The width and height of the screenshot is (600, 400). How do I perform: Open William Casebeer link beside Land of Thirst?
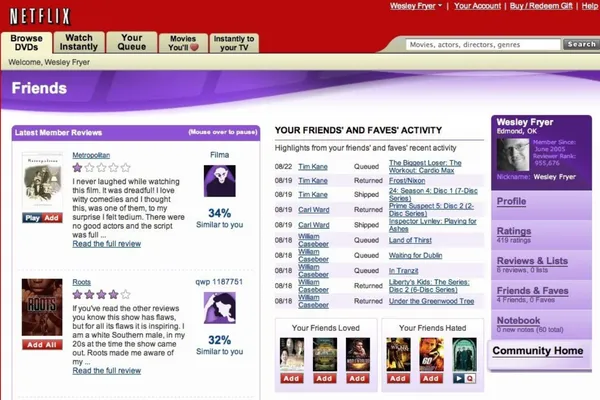[313, 240]
